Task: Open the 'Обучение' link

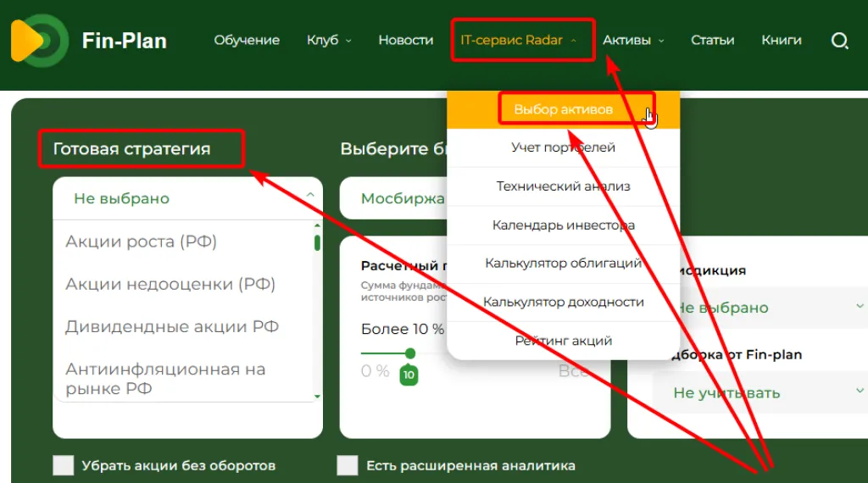Action: [247, 40]
